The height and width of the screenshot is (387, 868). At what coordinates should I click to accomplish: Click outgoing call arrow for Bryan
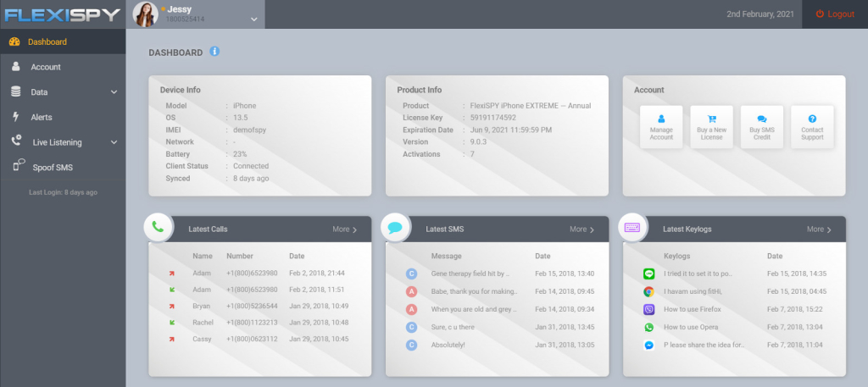click(172, 307)
